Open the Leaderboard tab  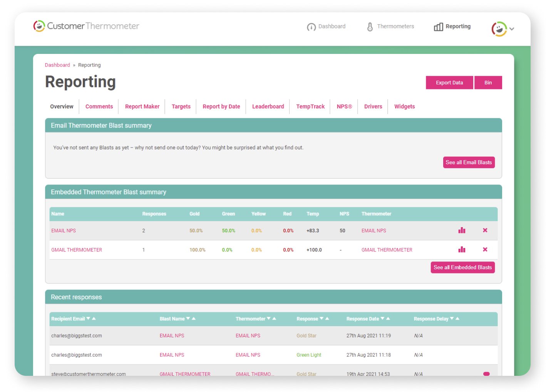tap(268, 107)
